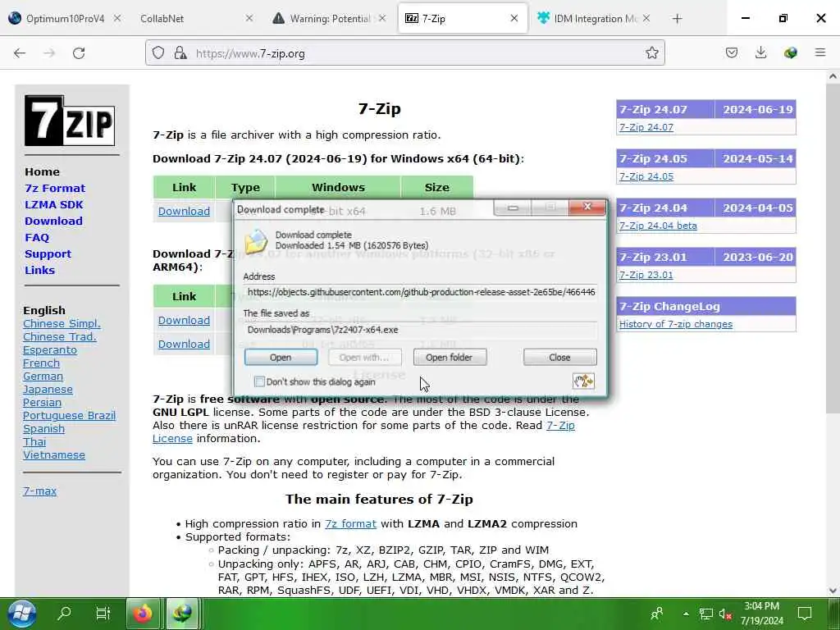Select the Internet Download Manager taskbar icon

click(x=182, y=614)
